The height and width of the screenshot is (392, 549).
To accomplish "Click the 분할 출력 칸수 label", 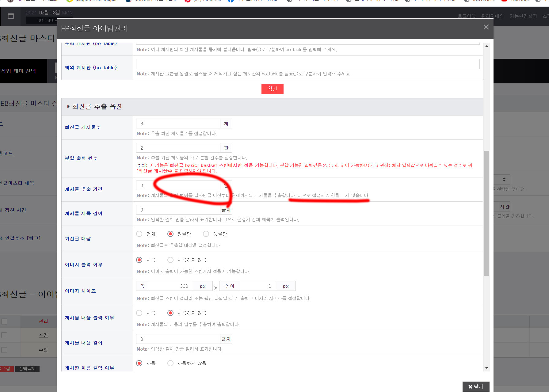I will pyautogui.click(x=81, y=158).
